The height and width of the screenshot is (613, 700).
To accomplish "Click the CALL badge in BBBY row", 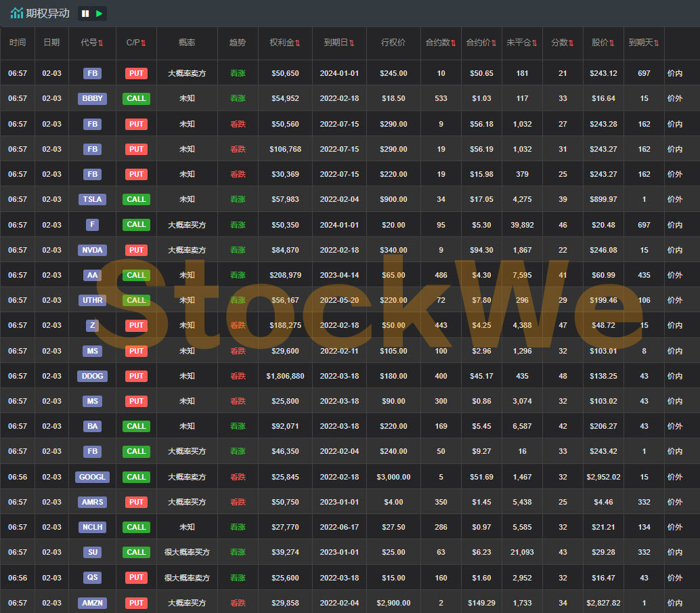I will [136, 98].
